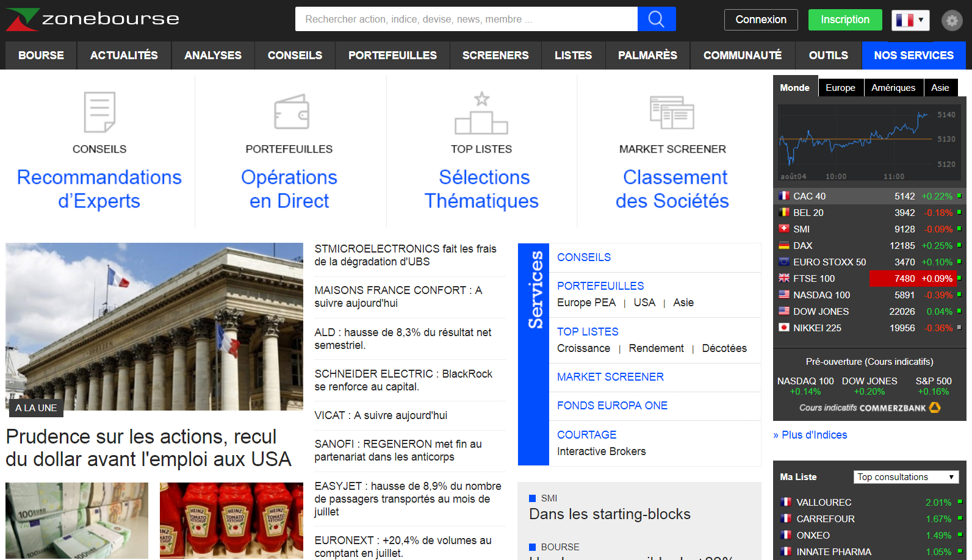Click the CAC 40 French flag icon
Viewport: 972px width, 560px height.
[x=784, y=196]
